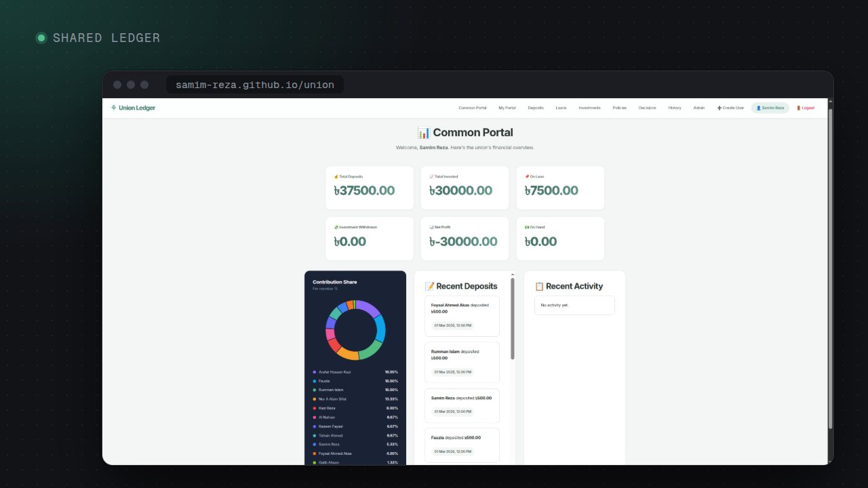Navigate to the Decisions page
Screen dimensions: 868x488
647,108
